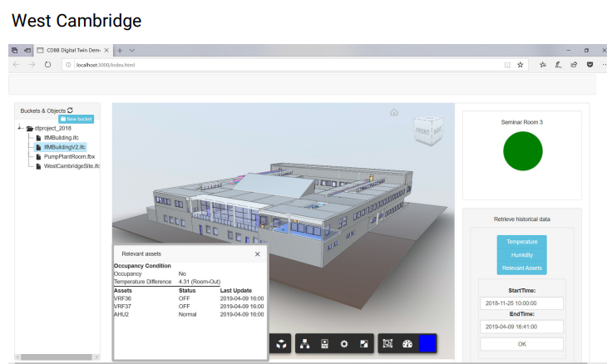Click the home view icon
The width and height of the screenshot is (607, 364).
[x=394, y=112]
